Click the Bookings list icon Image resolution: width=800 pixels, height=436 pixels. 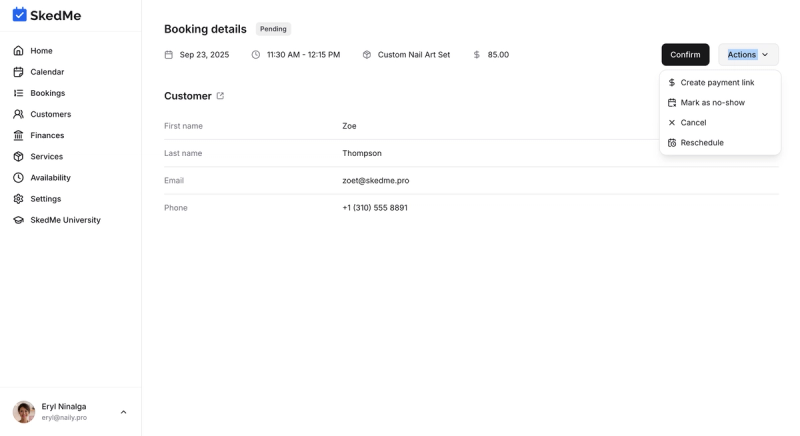(18, 93)
